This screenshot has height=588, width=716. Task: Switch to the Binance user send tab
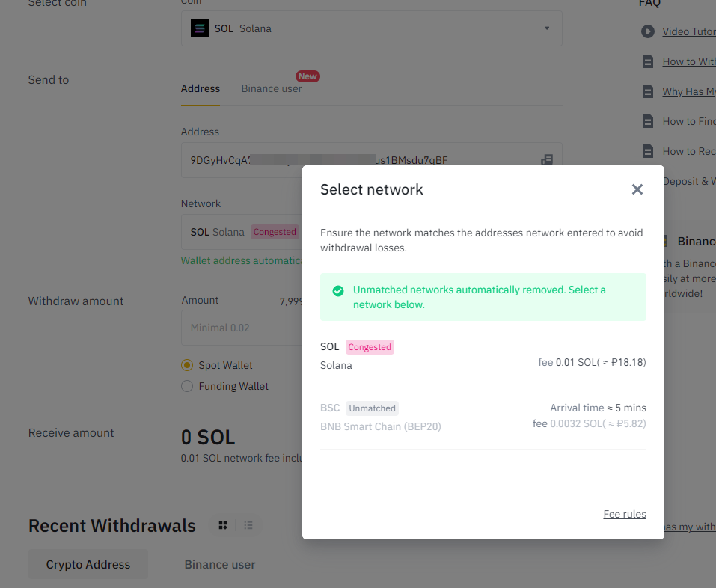click(x=271, y=88)
